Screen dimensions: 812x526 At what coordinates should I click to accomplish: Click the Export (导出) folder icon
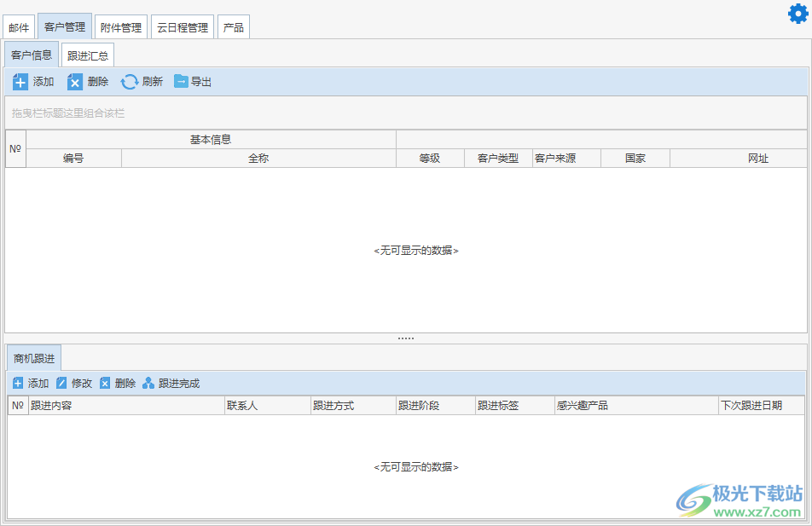(x=181, y=82)
